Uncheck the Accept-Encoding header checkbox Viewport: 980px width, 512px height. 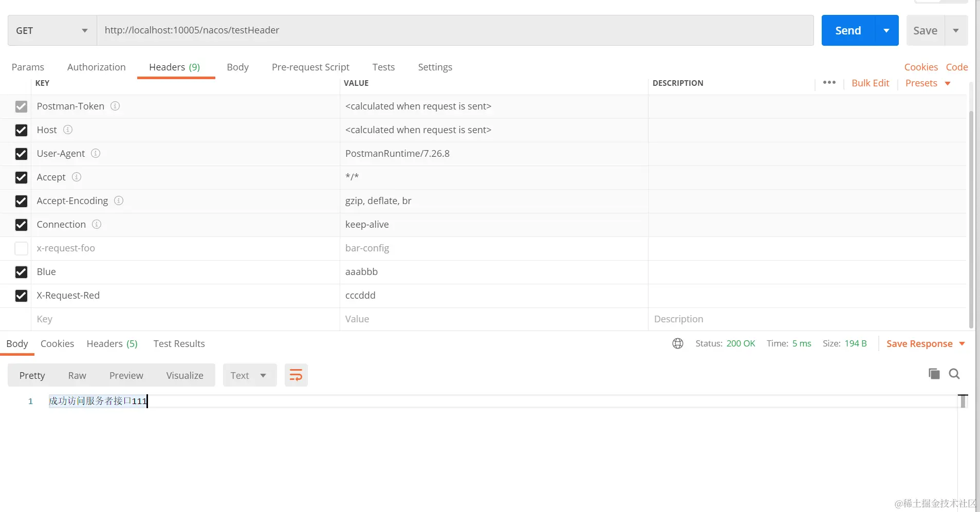(x=21, y=201)
